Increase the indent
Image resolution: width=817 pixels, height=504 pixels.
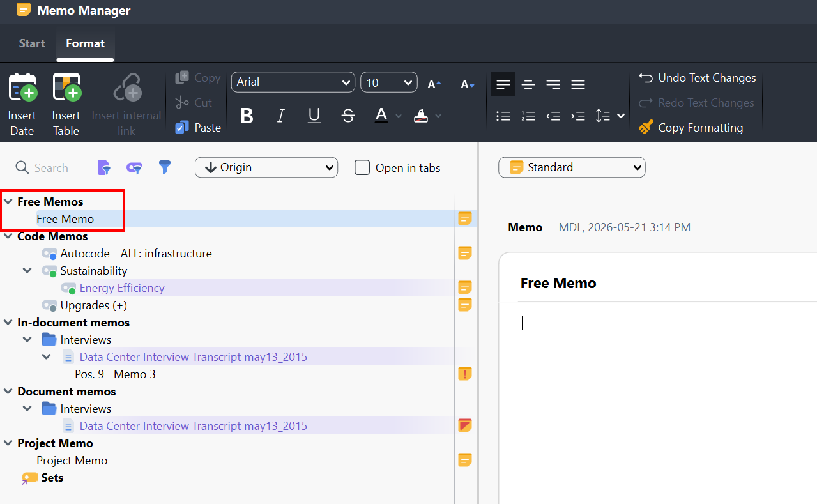(578, 116)
